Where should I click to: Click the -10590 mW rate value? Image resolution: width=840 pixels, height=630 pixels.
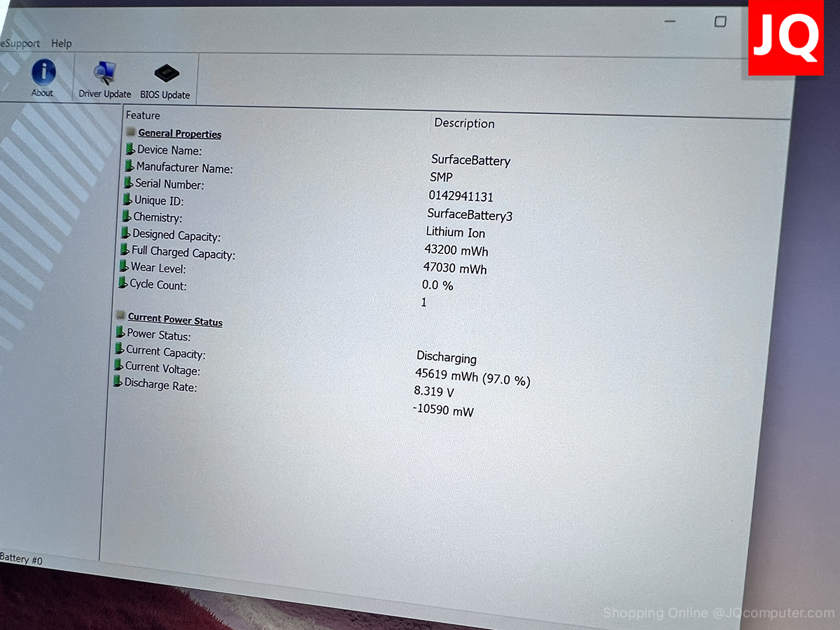(443, 410)
